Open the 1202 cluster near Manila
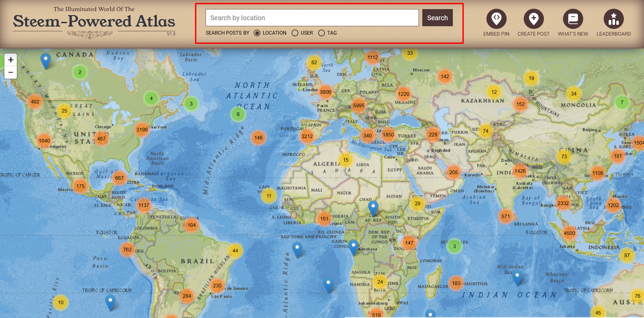 (613, 205)
